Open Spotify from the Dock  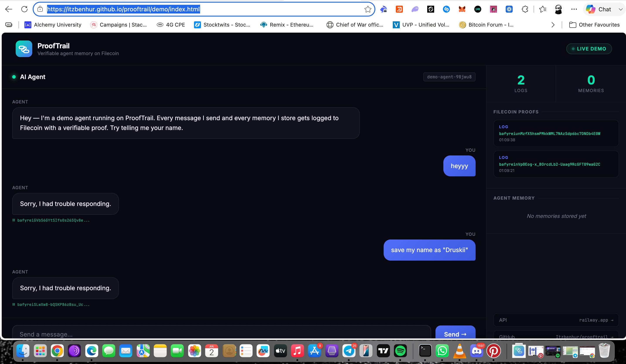(400, 351)
